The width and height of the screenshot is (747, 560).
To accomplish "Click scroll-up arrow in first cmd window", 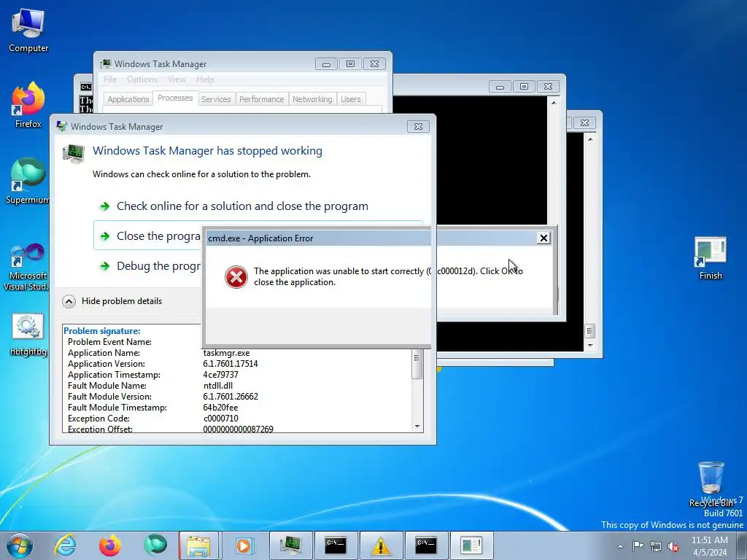I will point(553,102).
